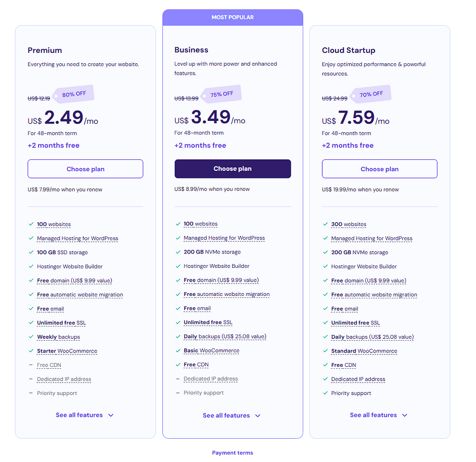Viewport: 476px width, 462px height.
Task: Choose the Cloud Startup plan
Action: [x=379, y=169]
